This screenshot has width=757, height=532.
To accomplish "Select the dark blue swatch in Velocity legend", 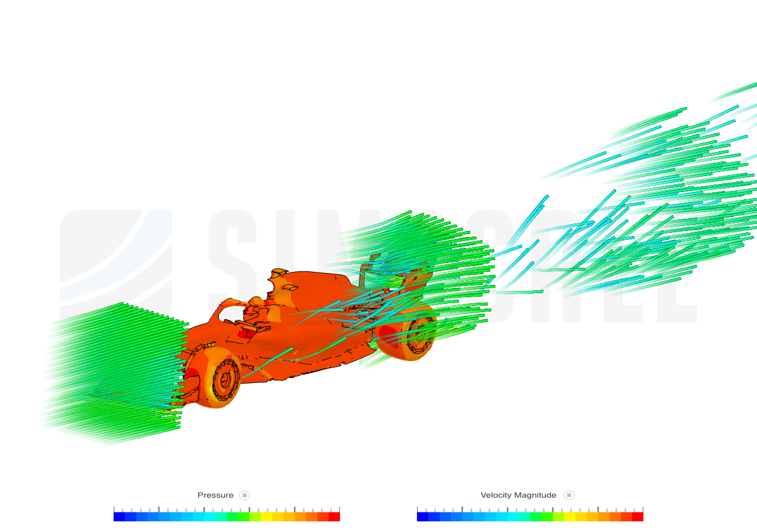I will 422,517.
